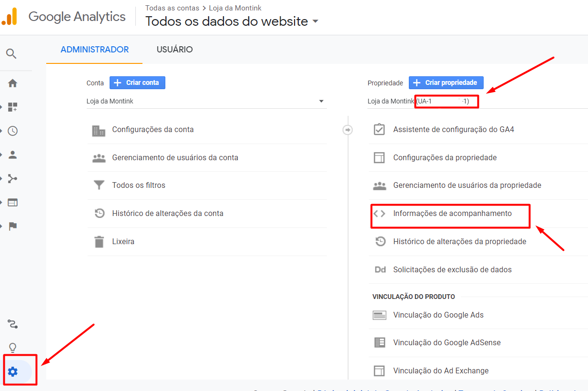
Task: Open Admin gear icon in sidebar
Action: click(13, 371)
